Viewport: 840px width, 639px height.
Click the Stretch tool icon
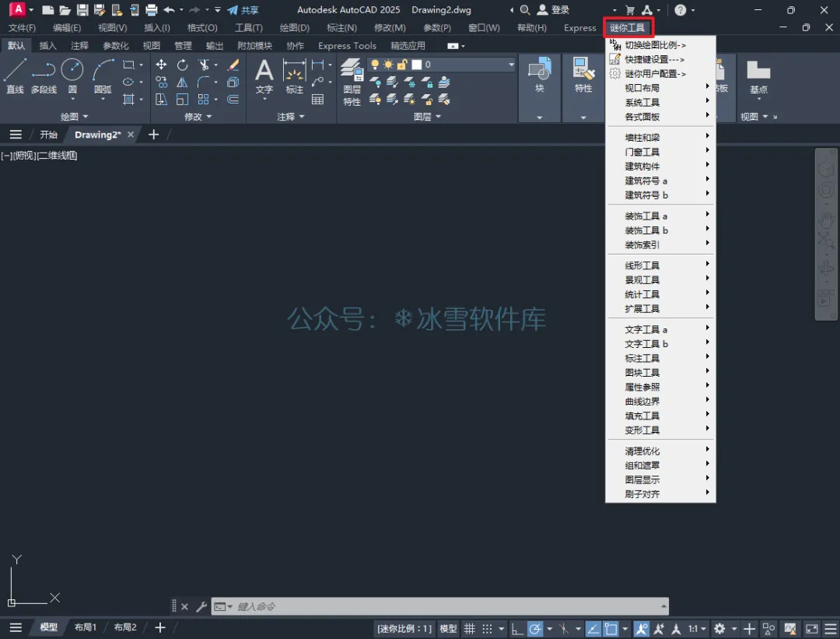click(x=161, y=99)
